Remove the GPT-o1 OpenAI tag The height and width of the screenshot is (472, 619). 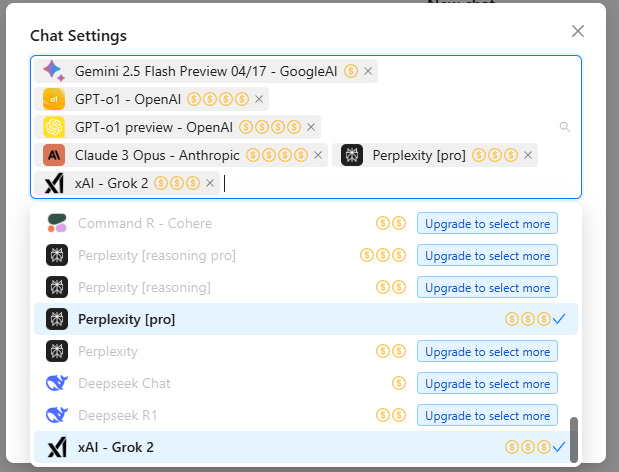(x=259, y=99)
